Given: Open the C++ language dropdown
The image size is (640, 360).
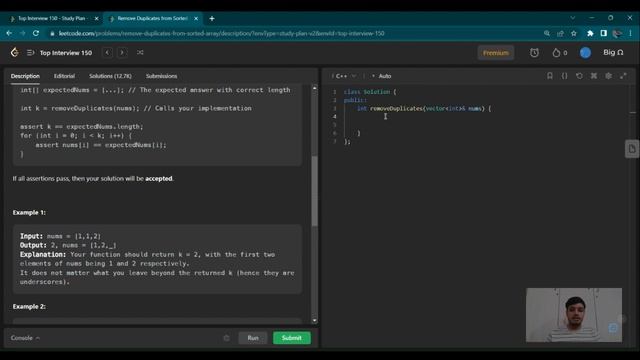Looking at the screenshot, I should 345,76.
